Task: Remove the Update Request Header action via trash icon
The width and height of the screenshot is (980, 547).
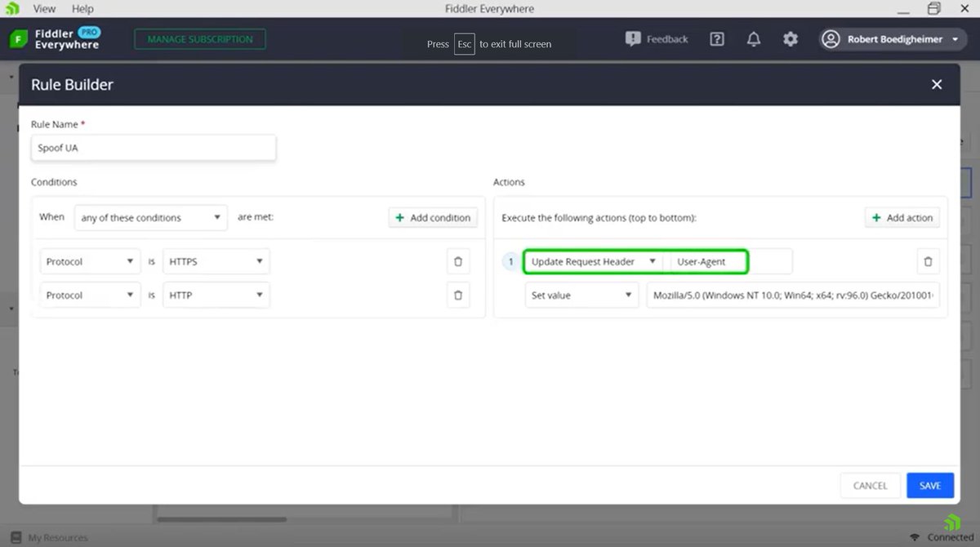Action: point(928,261)
